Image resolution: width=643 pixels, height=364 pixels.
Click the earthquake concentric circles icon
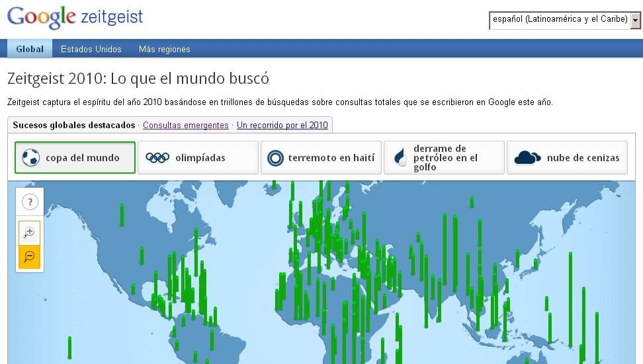click(275, 158)
